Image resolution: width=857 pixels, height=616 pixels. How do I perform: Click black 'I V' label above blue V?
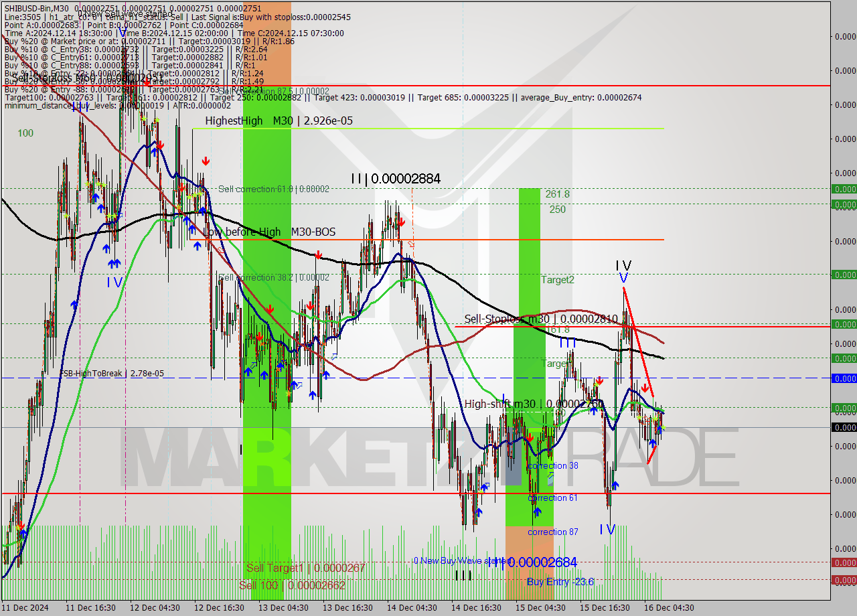(623, 266)
